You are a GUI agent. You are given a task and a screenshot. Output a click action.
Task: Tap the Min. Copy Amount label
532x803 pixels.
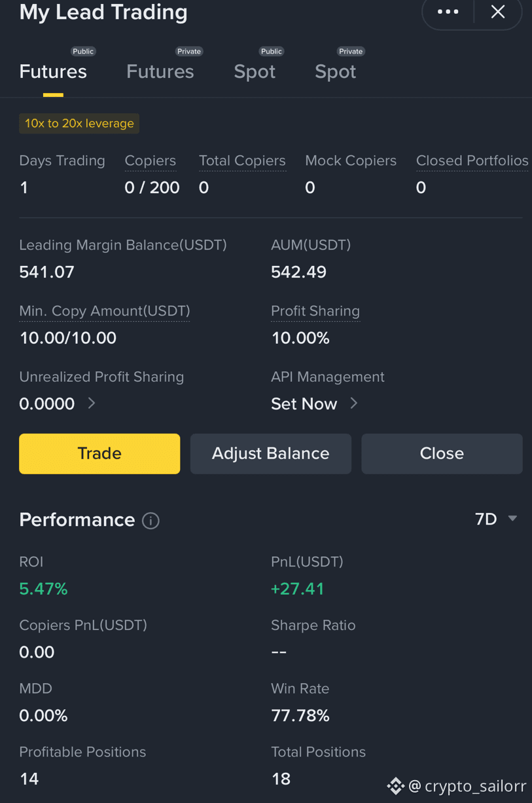(105, 311)
